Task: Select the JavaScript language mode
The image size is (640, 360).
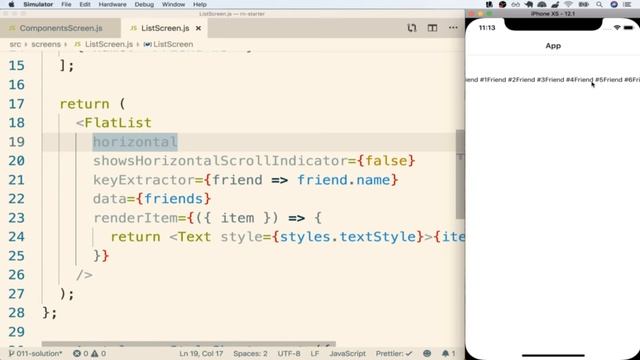Action: [x=347, y=353]
